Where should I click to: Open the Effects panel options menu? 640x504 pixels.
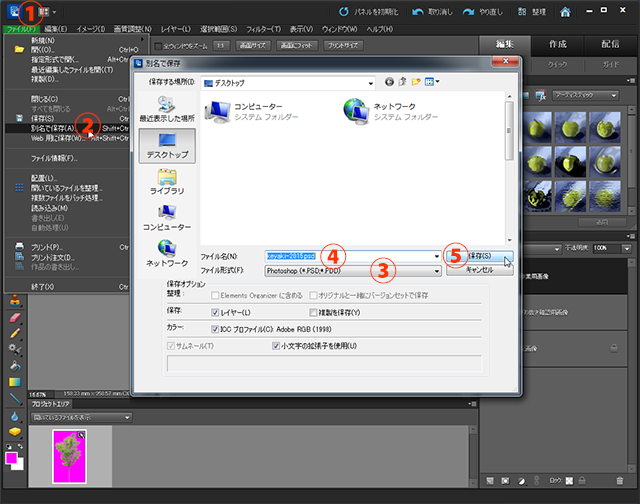pos(631,81)
